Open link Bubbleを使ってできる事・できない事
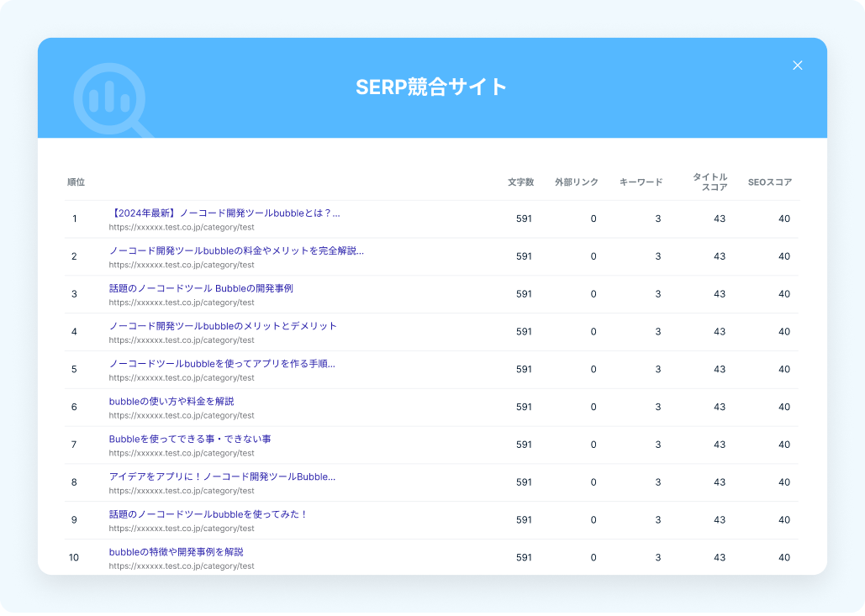Viewport: 865px width, 616px height. pos(190,439)
